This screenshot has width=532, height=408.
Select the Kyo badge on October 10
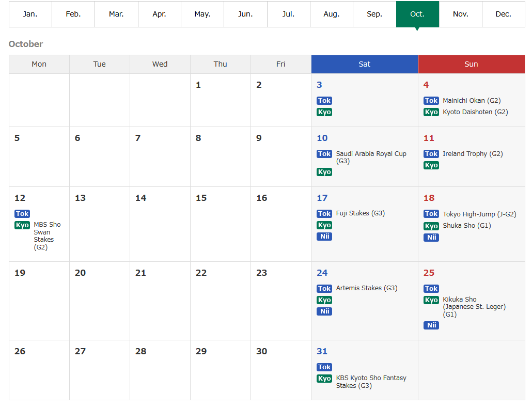pos(324,172)
